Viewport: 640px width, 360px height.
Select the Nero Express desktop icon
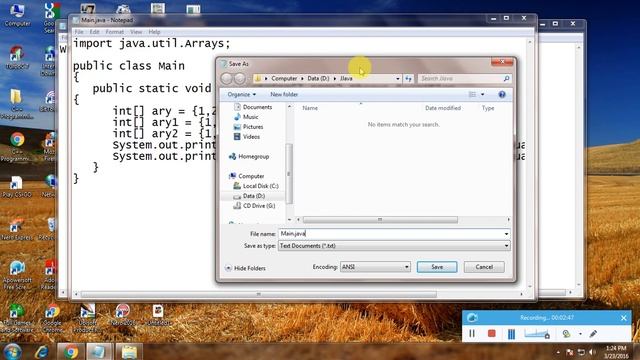click(16, 230)
